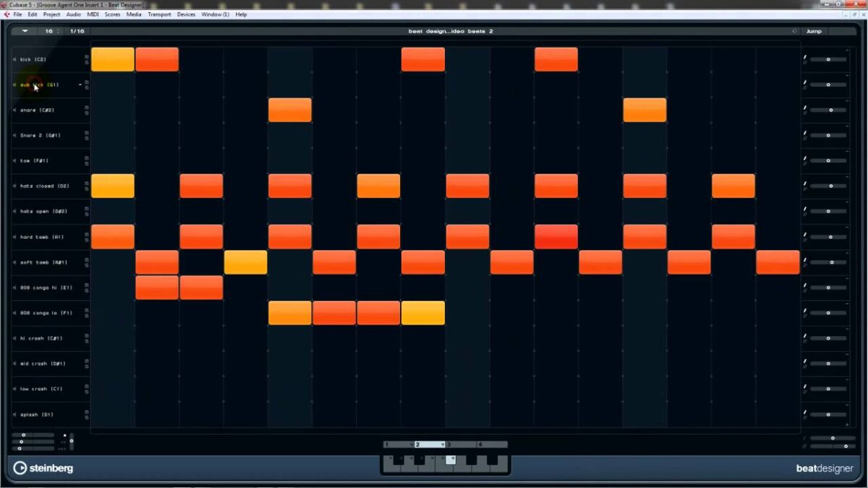Audition the hats closed (D2) lane speaker
Image resolution: width=868 pixels, height=488 pixels.
click(15, 186)
